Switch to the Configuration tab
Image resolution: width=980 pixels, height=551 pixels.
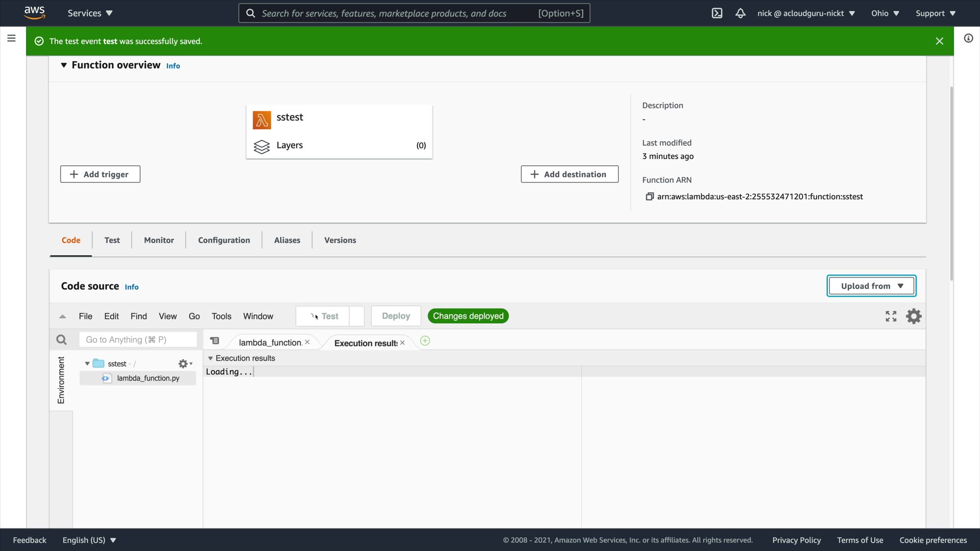(224, 240)
